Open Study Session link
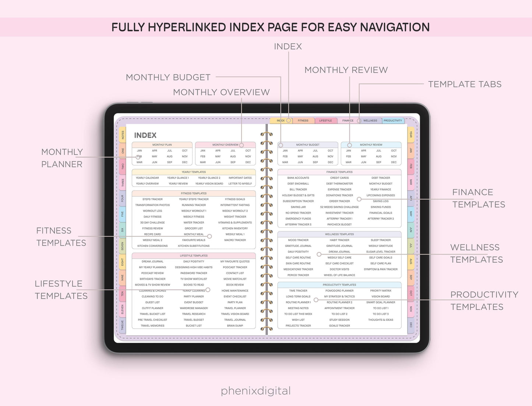This screenshot has height=406, width=532. (339, 320)
